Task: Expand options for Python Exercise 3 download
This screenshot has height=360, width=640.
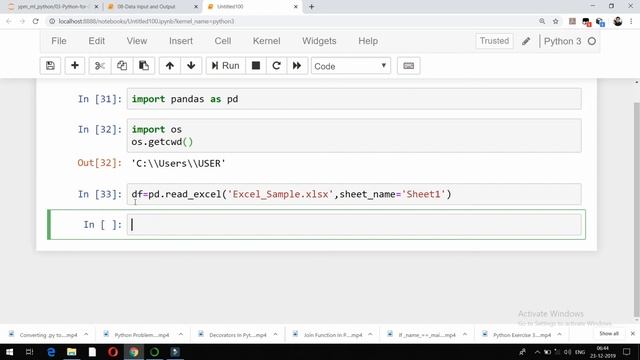Action: click(x=560, y=334)
